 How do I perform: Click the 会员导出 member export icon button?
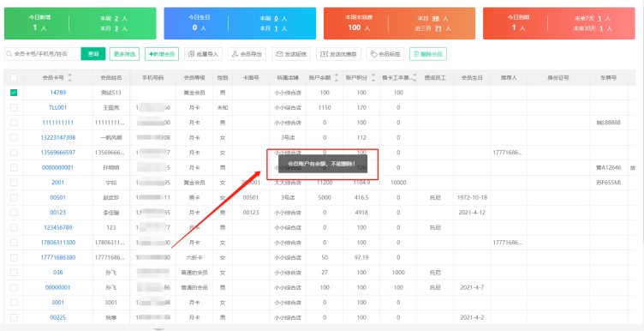[x=247, y=54]
